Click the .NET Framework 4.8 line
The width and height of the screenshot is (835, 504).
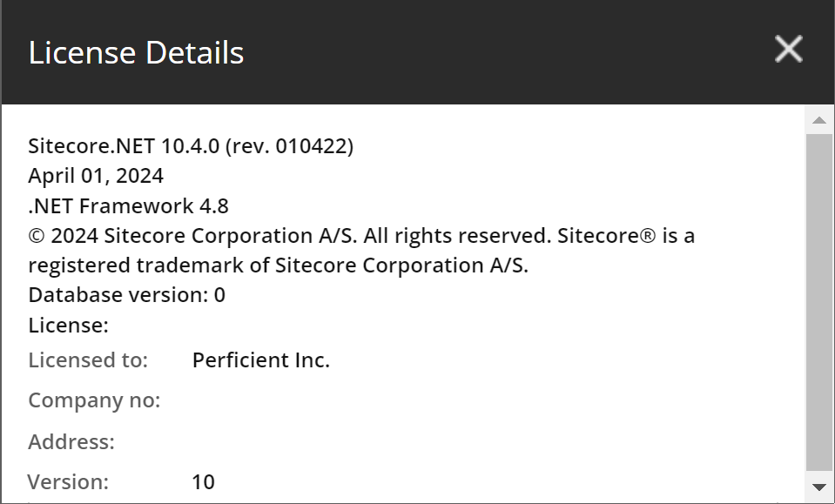(x=128, y=205)
